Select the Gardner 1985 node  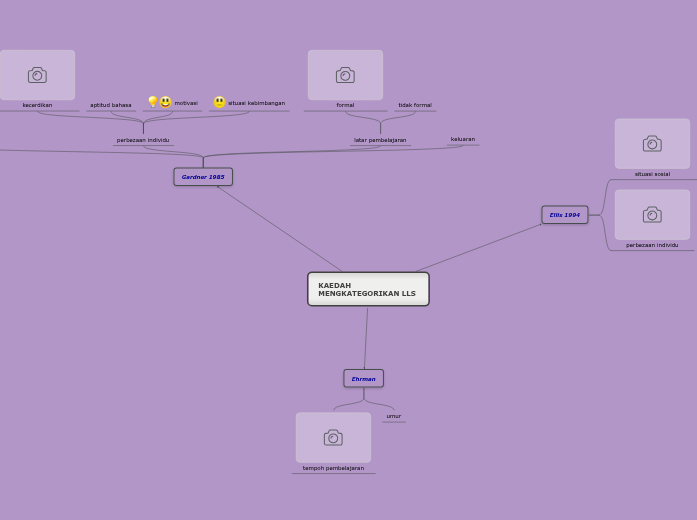click(203, 177)
